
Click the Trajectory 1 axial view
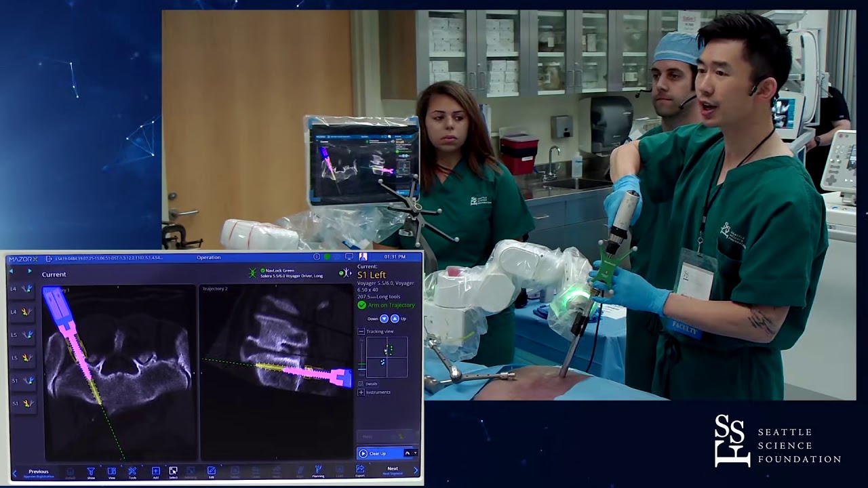[119, 373]
